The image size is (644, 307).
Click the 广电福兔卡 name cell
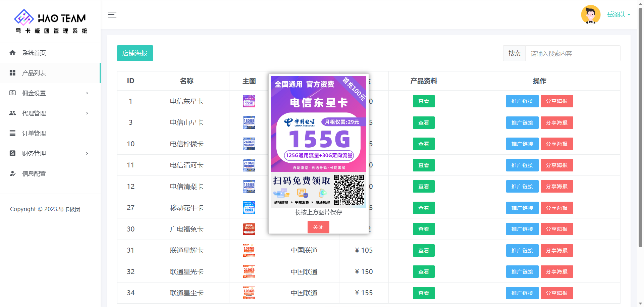[x=186, y=229]
